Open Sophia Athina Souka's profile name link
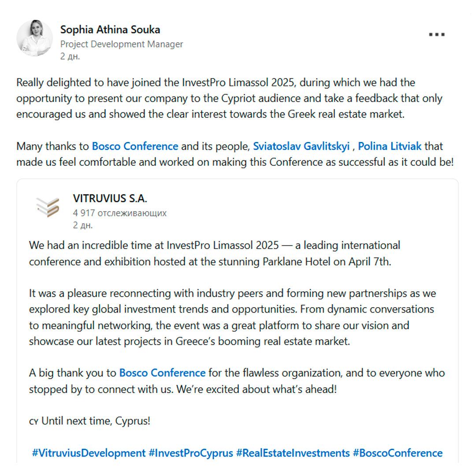The height and width of the screenshot is (476, 476). coord(110,30)
